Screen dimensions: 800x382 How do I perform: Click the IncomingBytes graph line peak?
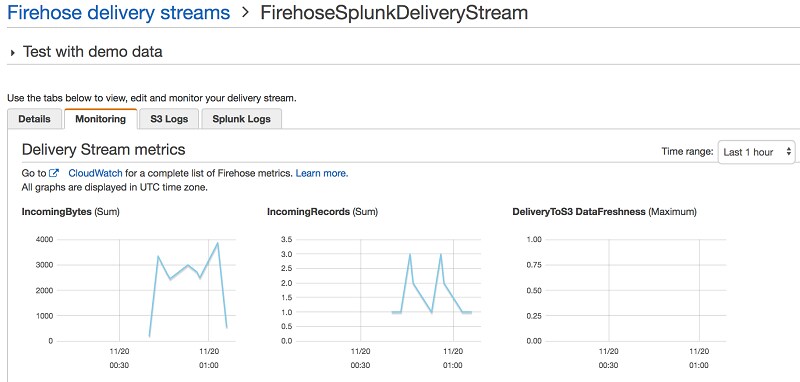pyautogui.click(x=218, y=243)
